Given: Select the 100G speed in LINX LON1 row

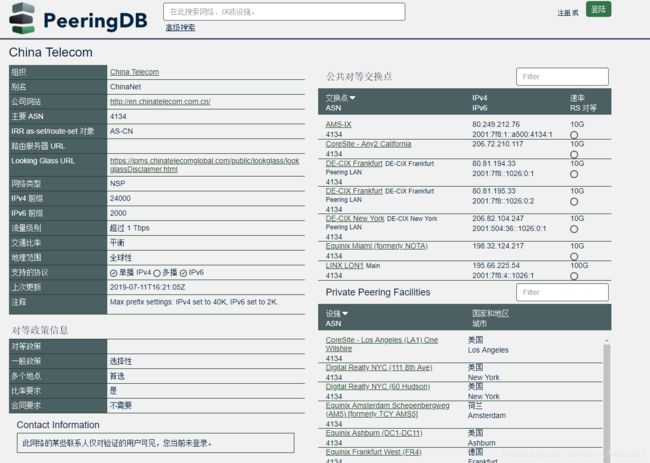Looking at the screenshot, I should point(579,265).
